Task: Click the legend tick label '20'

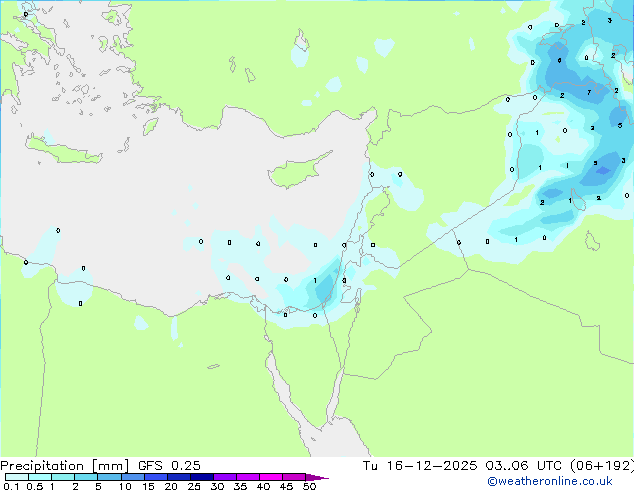Action: [171, 486]
